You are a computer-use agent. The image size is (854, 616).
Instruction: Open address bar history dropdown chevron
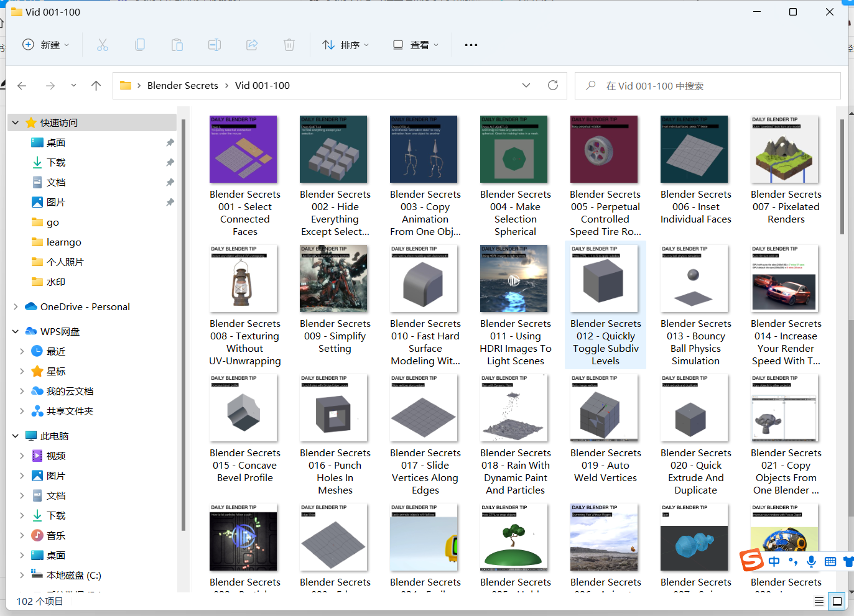tap(526, 85)
